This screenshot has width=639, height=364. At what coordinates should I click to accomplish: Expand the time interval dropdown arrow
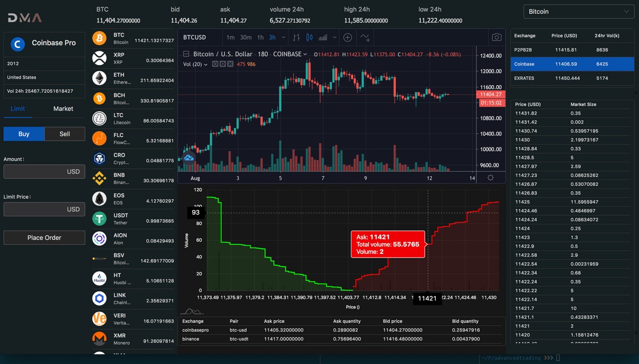click(x=283, y=37)
